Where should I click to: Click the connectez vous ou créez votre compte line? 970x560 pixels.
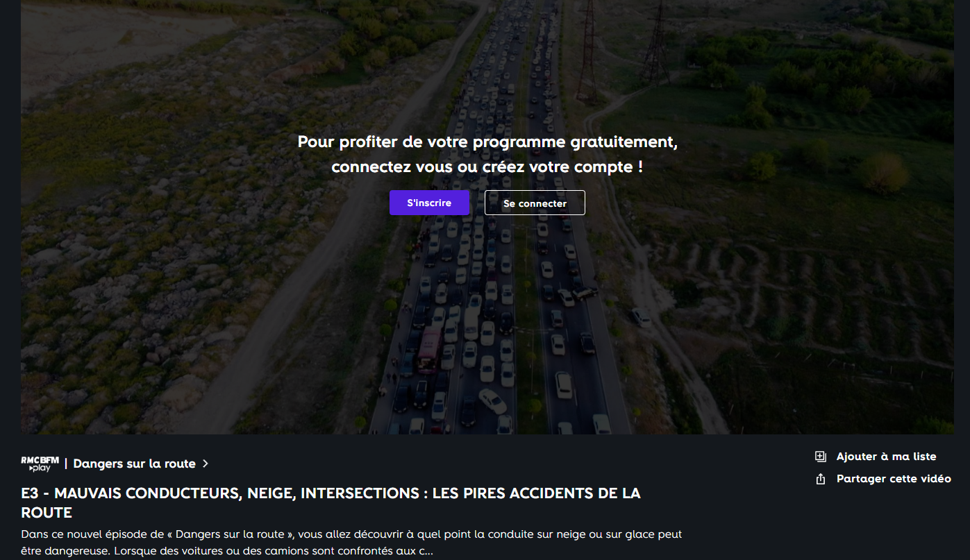(487, 167)
